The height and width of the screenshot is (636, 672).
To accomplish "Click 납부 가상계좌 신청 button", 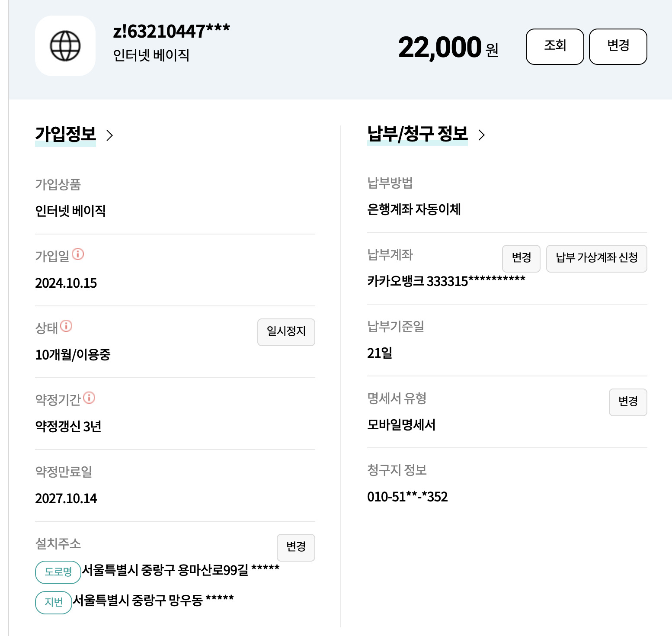I will click(597, 259).
